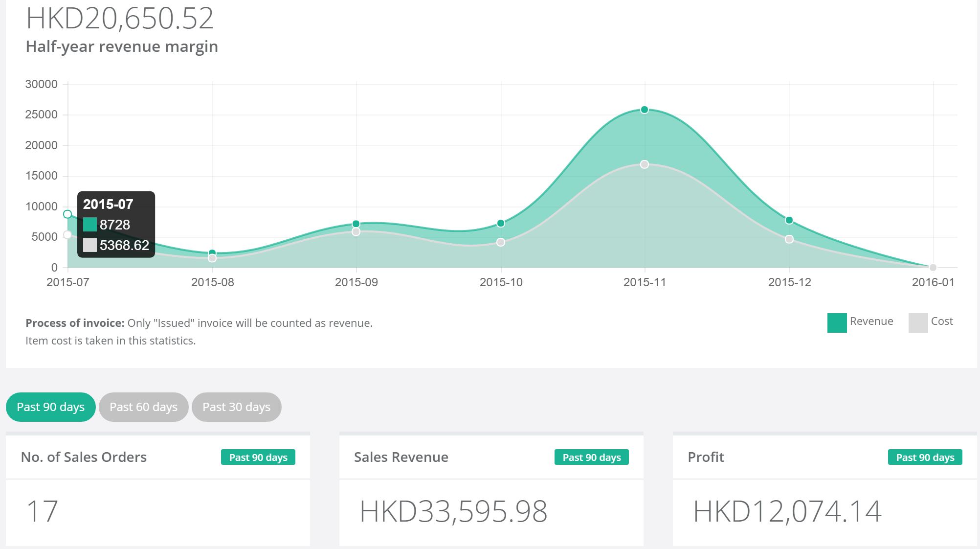980x549 pixels.
Task: Click the 2016-01 data point
Action: (933, 268)
